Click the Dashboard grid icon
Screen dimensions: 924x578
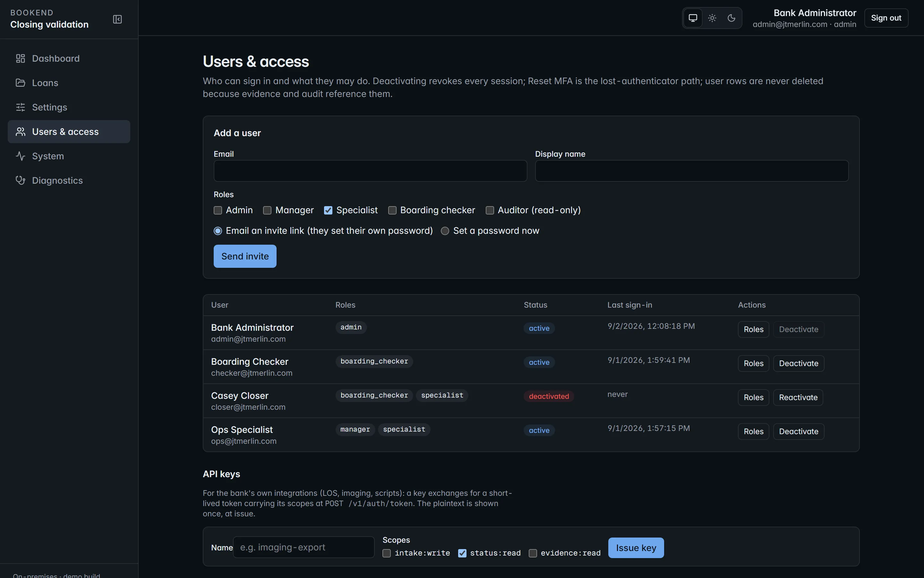[x=20, y=58]
